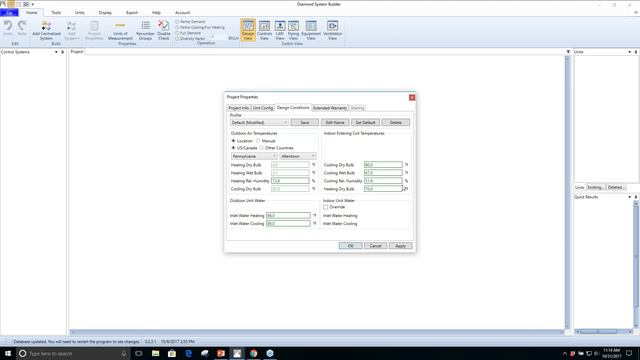
Task: Open the Units ribbon tab
Action: coord(80,13)
